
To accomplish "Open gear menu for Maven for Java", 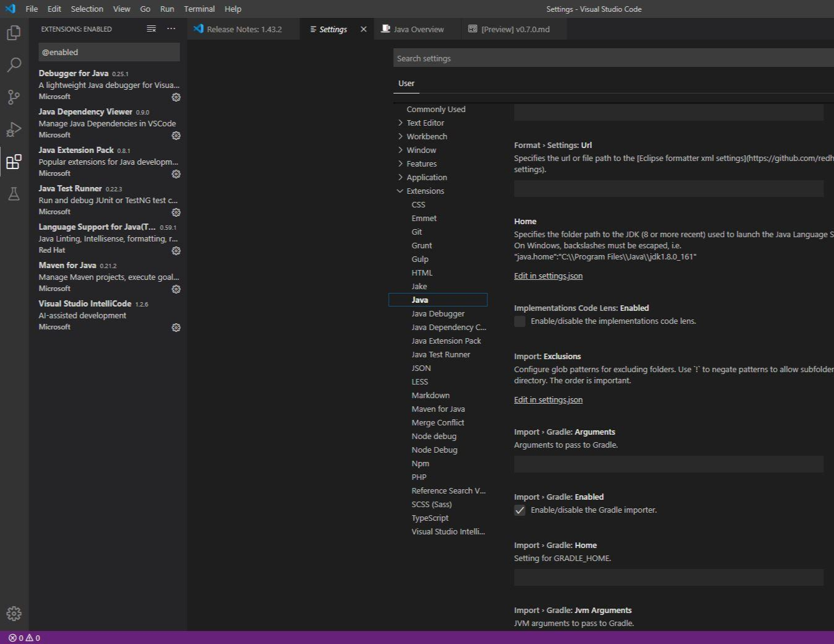I will click(x=176, y=289).
